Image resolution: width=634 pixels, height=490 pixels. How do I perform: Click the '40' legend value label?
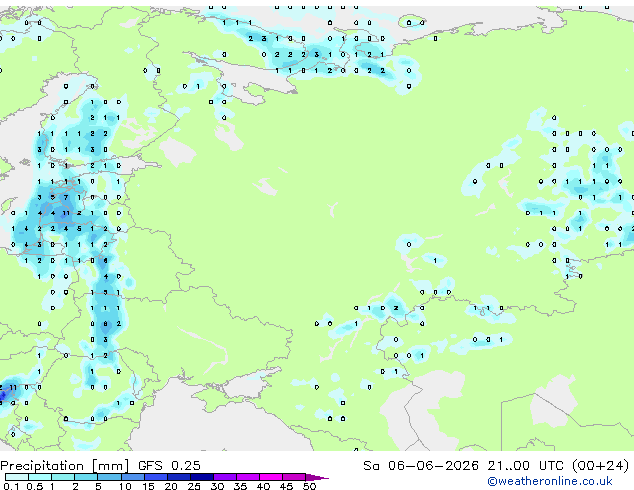click(263, 486)
